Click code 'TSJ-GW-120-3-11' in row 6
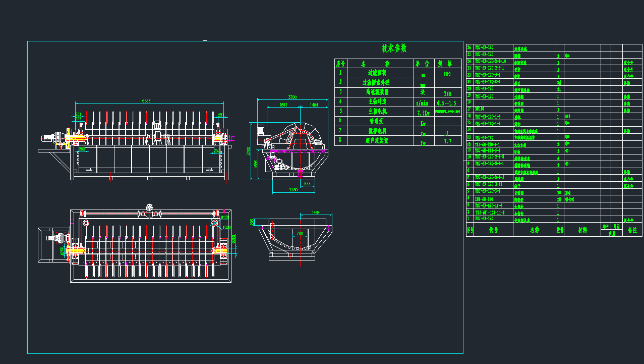This screenshot has height=364, width=644. pos(489,185)
